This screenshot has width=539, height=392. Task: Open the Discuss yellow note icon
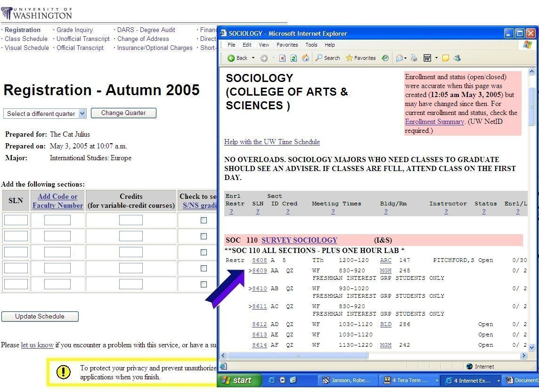[x=446, y=58]
